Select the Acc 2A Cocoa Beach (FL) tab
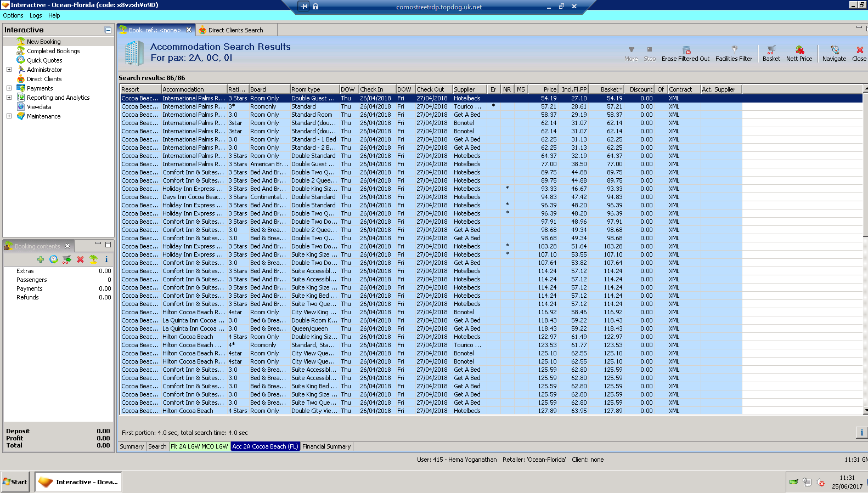868x493 pixels. 265,446
